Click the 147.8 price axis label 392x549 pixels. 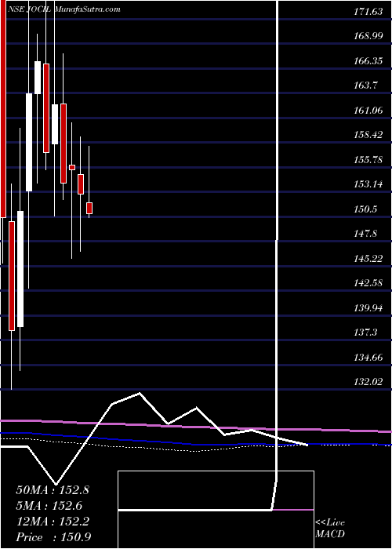point(365,234)
